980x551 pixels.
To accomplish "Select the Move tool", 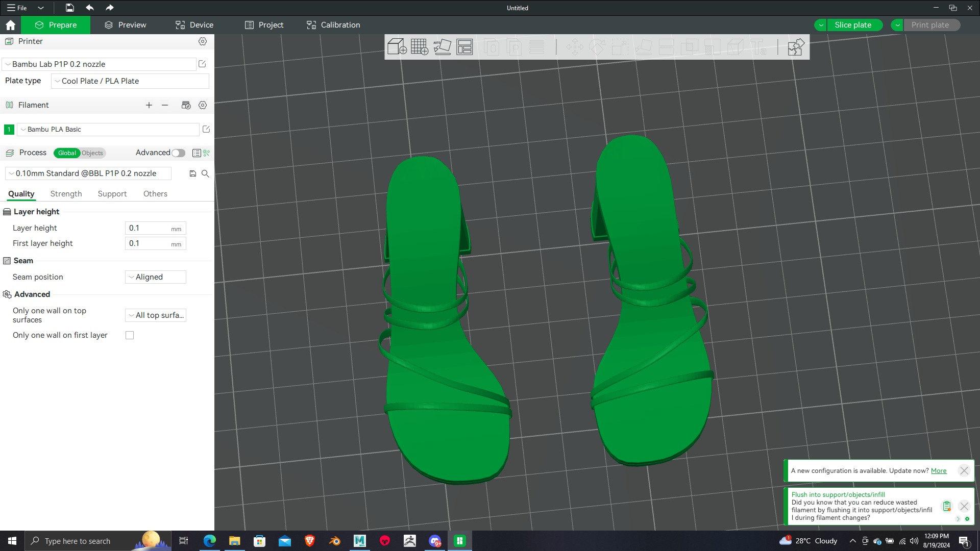I will pyautogui.click(x=575, y=47).
